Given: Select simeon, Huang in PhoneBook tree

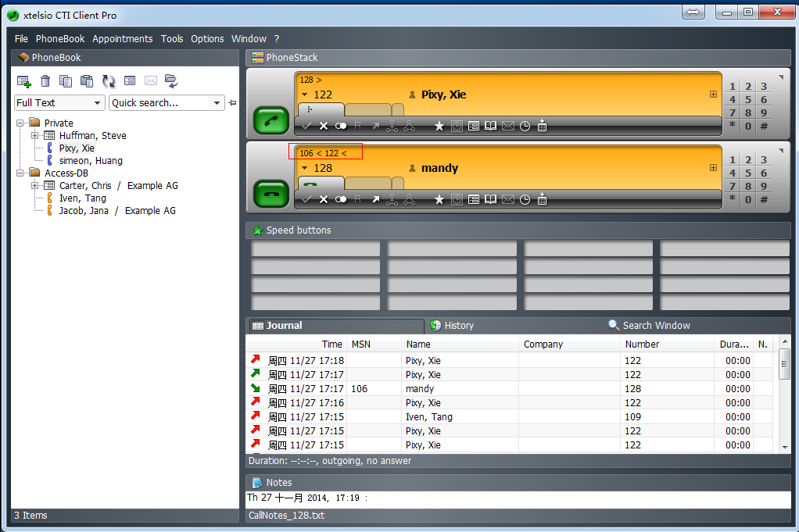Looking at the screenshot, I should [x=91, y=161].
